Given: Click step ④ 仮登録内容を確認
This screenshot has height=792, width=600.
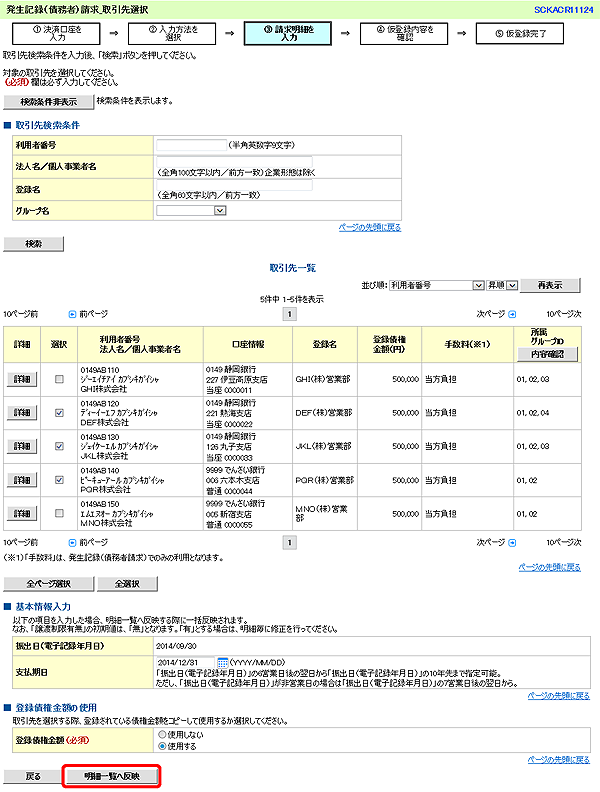Looking at the screenshot, I should click(404, 34).
